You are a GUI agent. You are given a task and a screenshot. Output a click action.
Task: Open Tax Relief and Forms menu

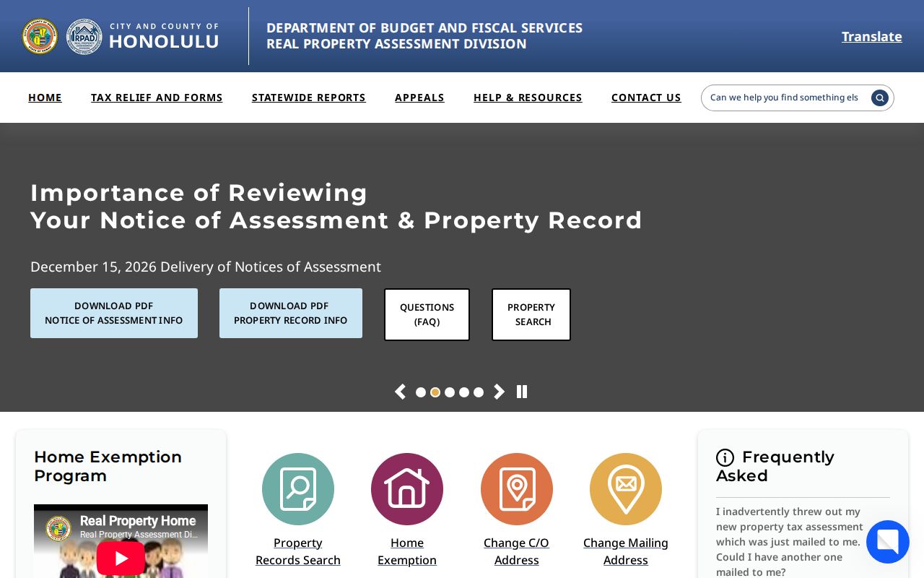coord(157,98)
